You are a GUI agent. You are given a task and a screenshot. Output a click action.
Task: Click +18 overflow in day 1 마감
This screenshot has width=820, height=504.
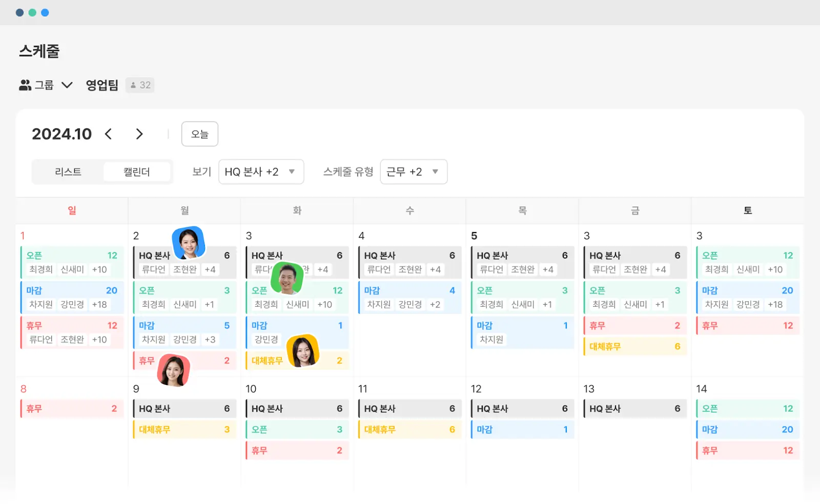click(99, 304)
